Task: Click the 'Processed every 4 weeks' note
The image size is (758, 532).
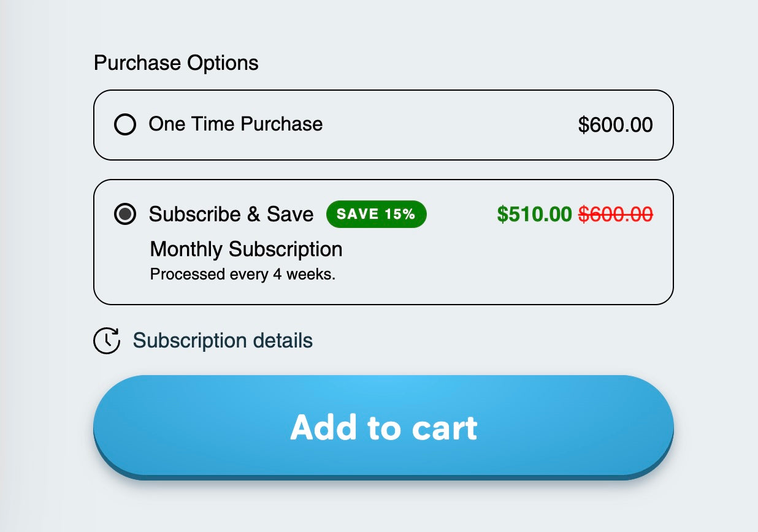Action: (x=242, y=274)
